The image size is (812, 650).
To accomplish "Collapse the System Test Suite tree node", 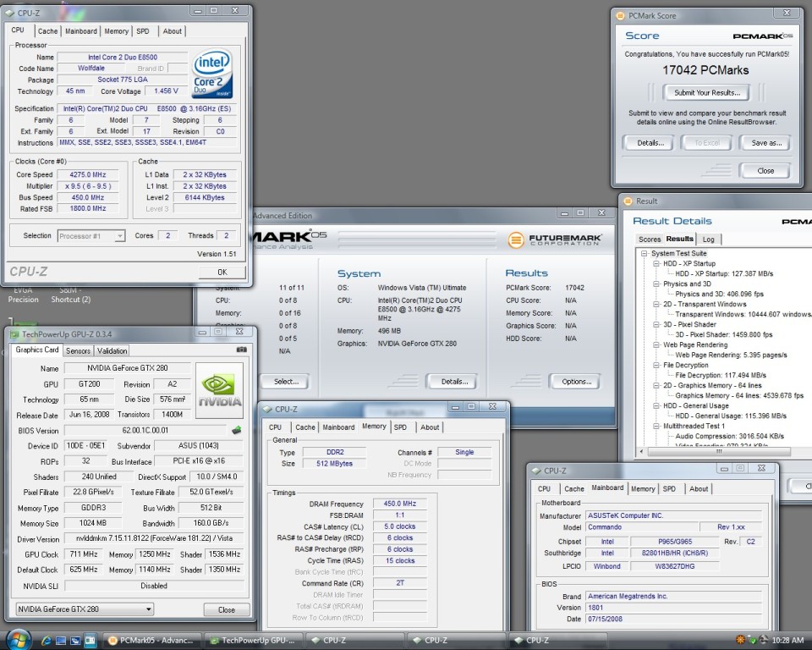I will [x=645, y=253].
